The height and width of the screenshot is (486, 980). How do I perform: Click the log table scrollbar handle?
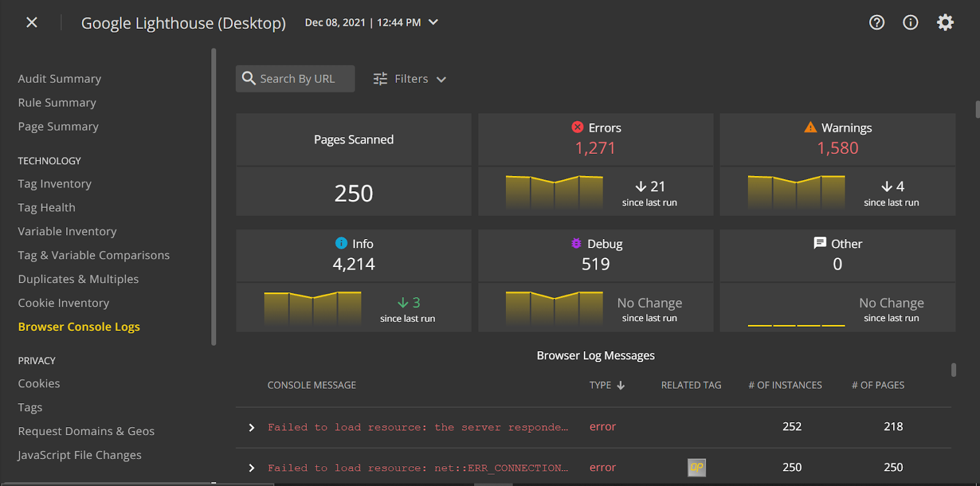click(953, 370)
